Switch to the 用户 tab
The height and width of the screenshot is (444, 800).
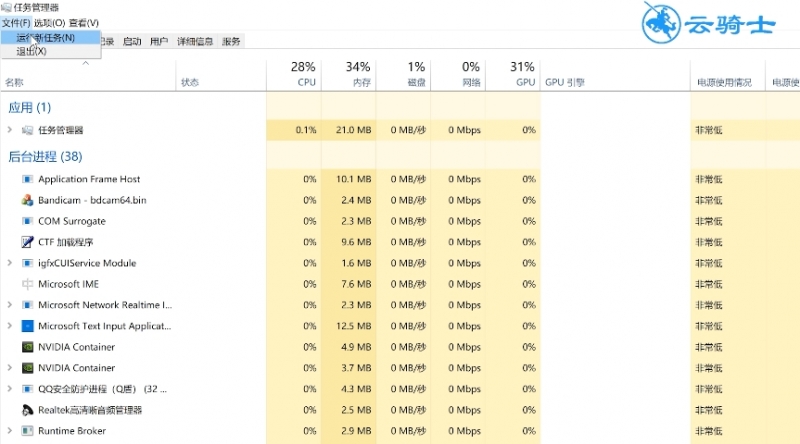pyautogui.click(x=159, y=42)
